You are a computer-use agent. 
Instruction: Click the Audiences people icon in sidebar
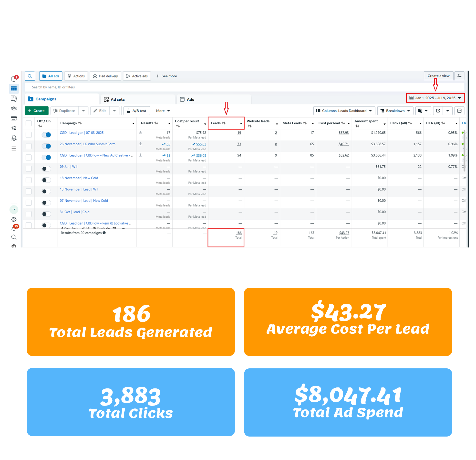14,108
